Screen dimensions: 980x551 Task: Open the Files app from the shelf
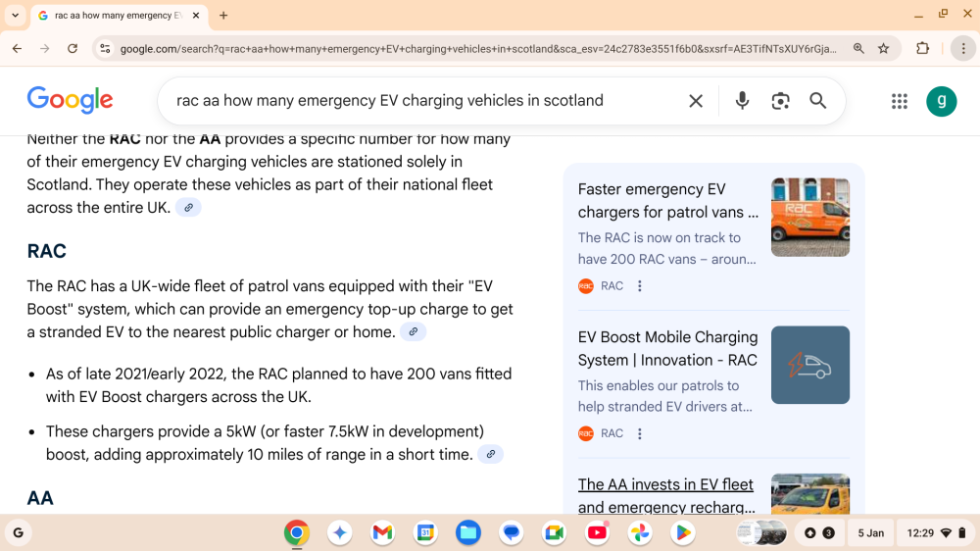468,533
